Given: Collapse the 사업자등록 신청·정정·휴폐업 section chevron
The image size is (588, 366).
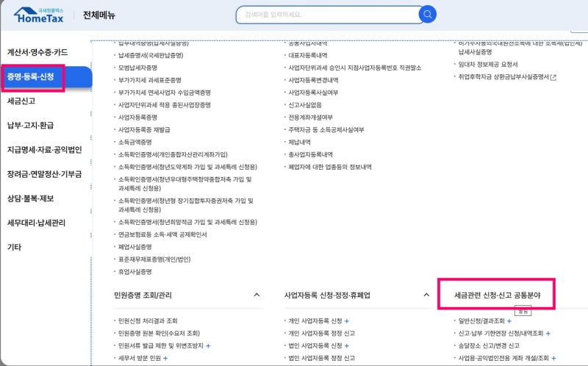Looking at the screenshot, I should tap(426, 295).
